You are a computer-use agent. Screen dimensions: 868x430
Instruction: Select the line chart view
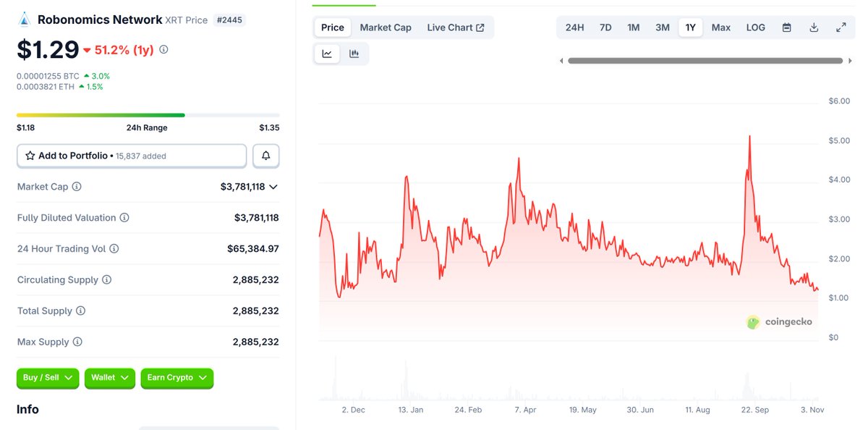[x=327, y=53]
